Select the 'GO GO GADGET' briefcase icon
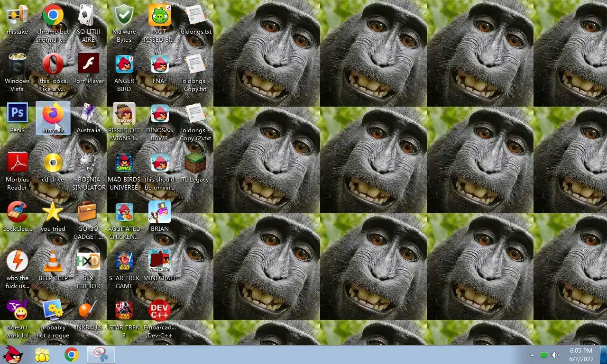The height and width of the screenshot is (364, 607). 89,221
